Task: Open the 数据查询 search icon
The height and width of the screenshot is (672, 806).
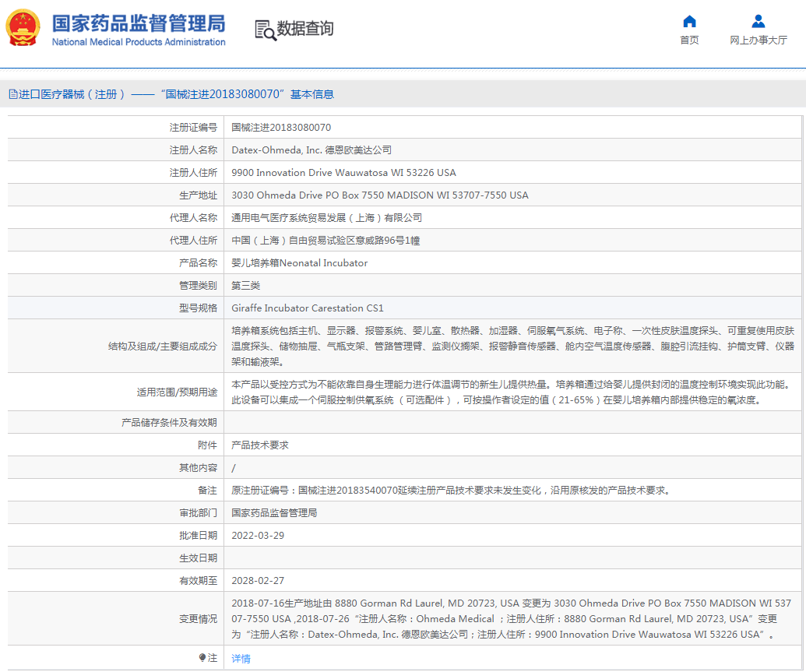Action: tap(266, 30)
